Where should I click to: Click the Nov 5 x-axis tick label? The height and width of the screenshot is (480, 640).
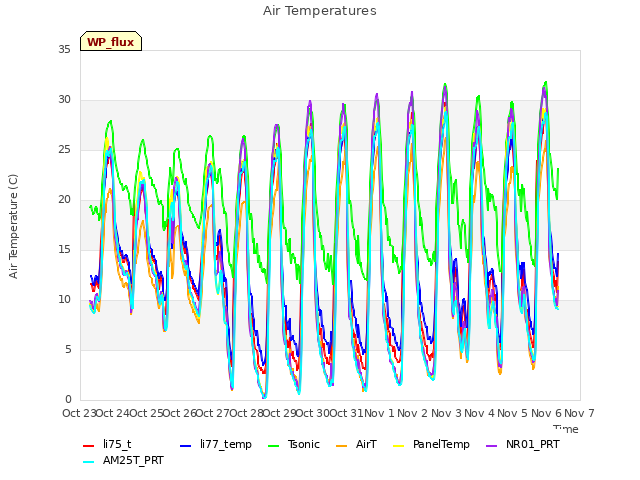pyautogui.click(x=513, y=413)
